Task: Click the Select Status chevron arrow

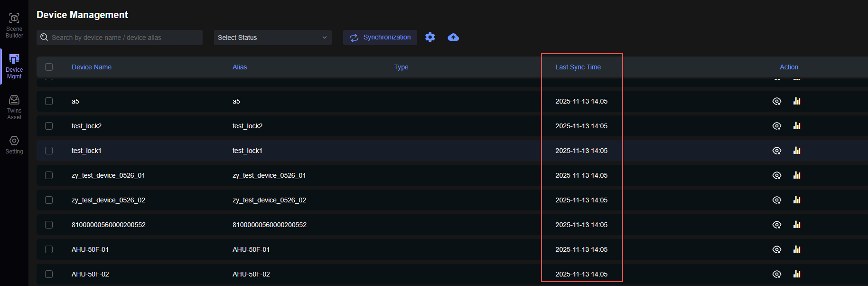Action: (325, 38)
